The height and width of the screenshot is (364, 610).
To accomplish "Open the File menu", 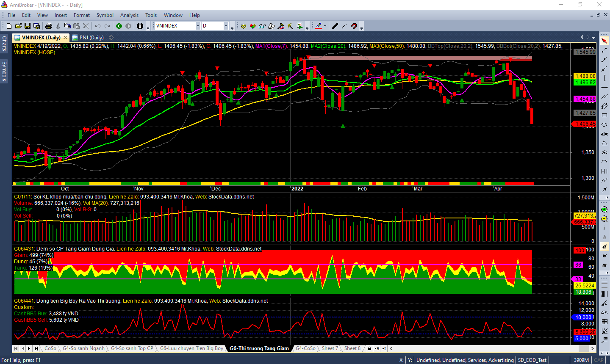I will (x=11, y=15).
